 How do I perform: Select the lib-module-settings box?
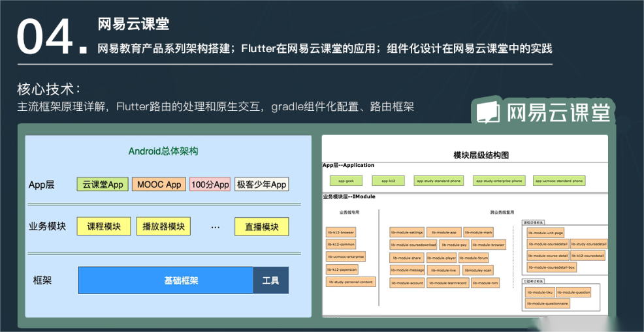[408, 232]
